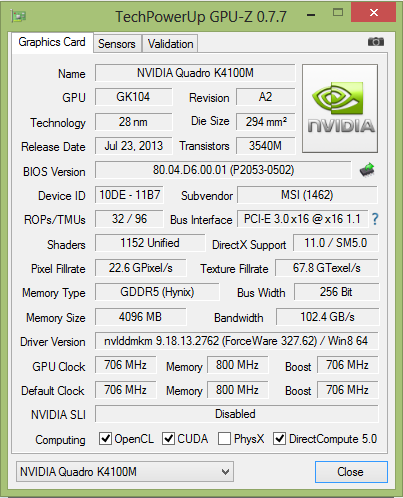Click the Default Clock field 706 MHz
The image size is (403, 498).
pyautogui.click(x=125, y=390)
